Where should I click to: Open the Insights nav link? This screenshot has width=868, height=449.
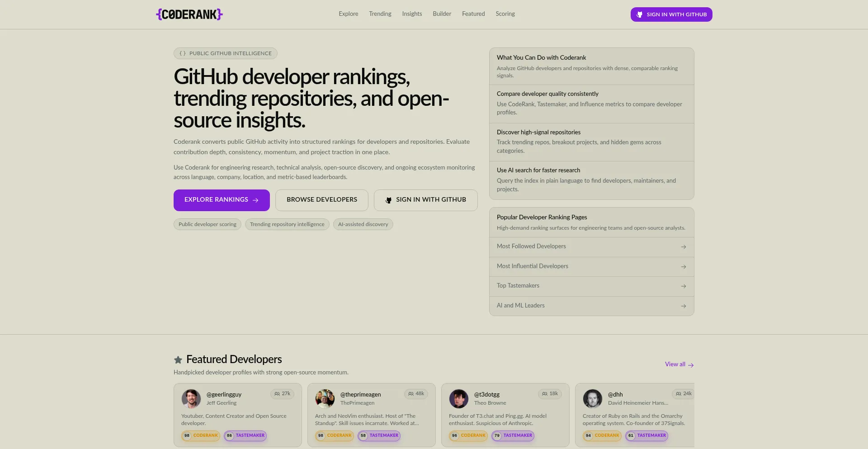(x=412, y=14)
